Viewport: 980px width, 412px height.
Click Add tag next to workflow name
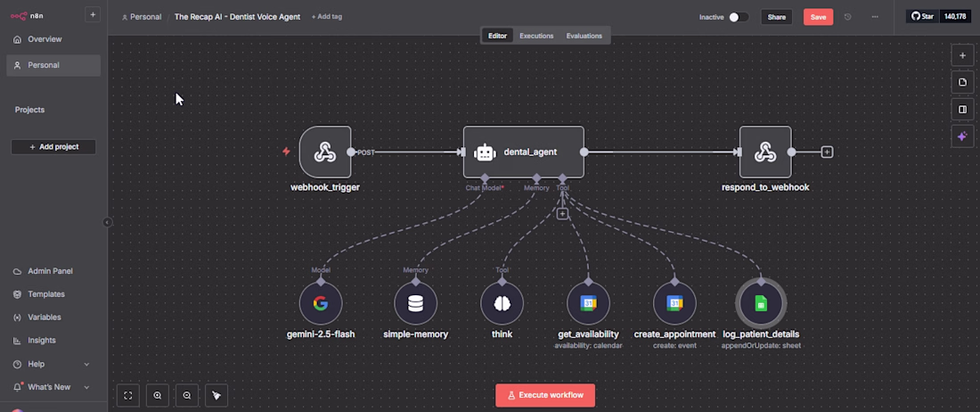click(327, 17)
